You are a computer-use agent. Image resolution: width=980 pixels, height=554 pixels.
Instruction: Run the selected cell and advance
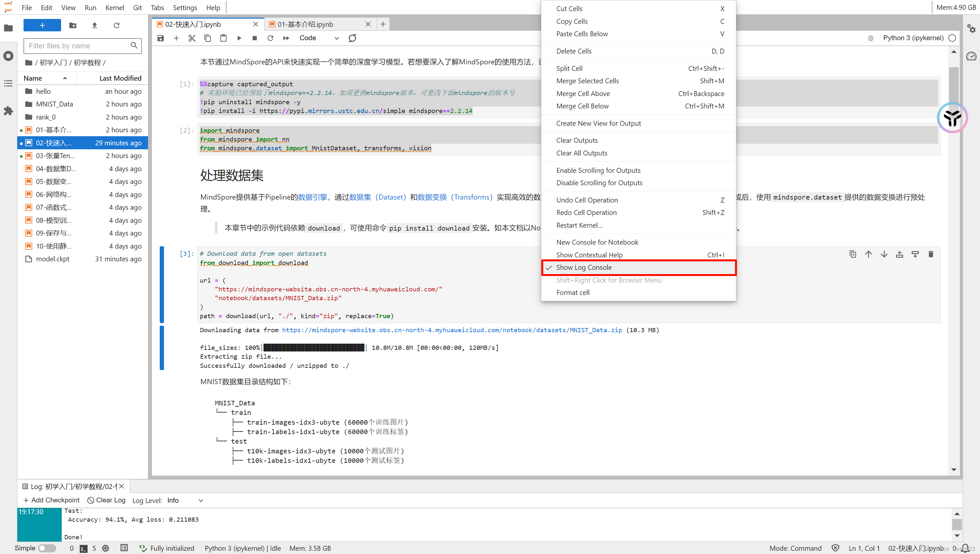pos(239,38)
